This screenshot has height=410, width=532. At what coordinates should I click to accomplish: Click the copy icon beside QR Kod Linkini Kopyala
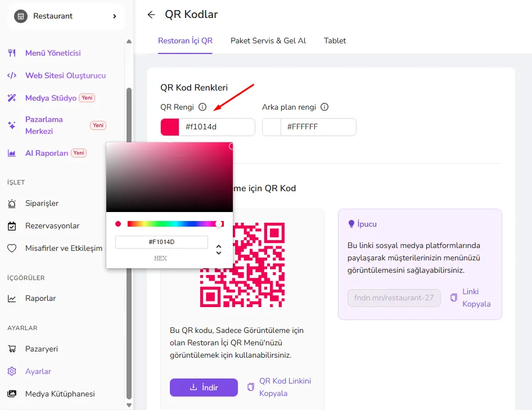click(x=251, y=387)
